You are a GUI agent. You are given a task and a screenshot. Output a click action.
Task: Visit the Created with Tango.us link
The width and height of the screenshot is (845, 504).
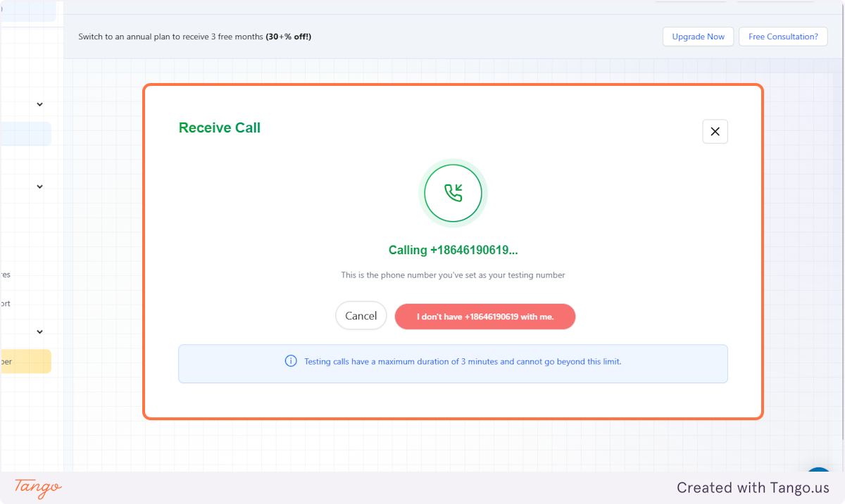click(753, 487)
